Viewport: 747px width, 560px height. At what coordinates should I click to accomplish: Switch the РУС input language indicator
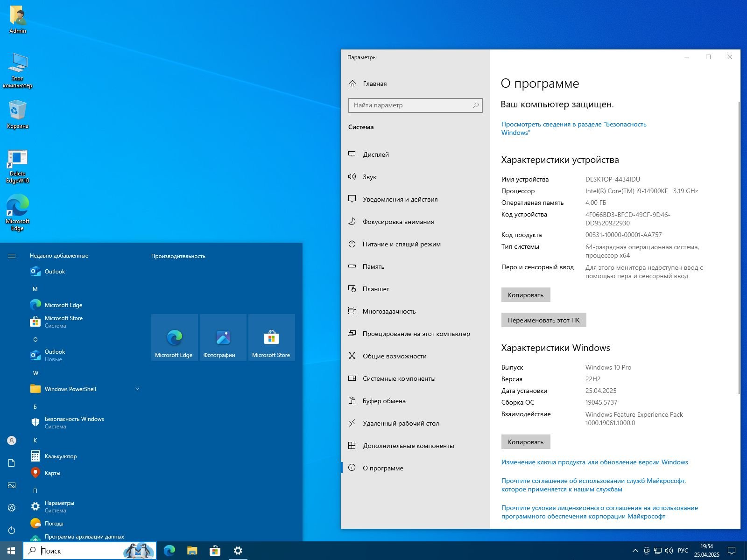683,551
